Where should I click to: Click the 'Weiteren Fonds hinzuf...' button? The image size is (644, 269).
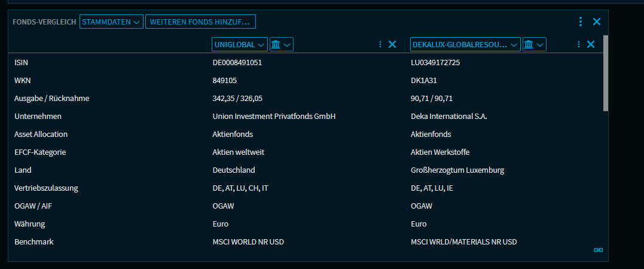[x=200, y=22]
